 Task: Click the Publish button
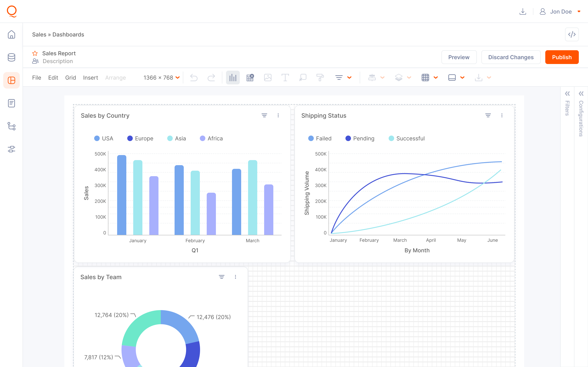pos(562,57)
